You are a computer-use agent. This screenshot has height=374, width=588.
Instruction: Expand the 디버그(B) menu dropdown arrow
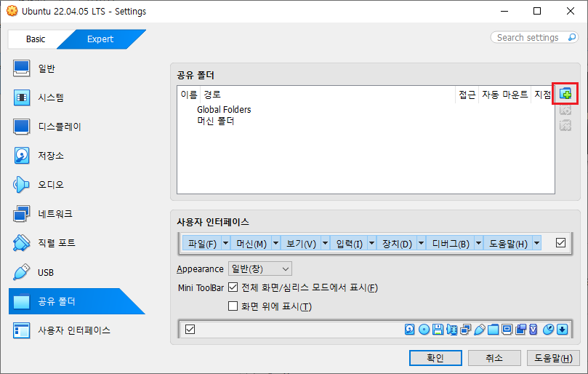point(478,243)
